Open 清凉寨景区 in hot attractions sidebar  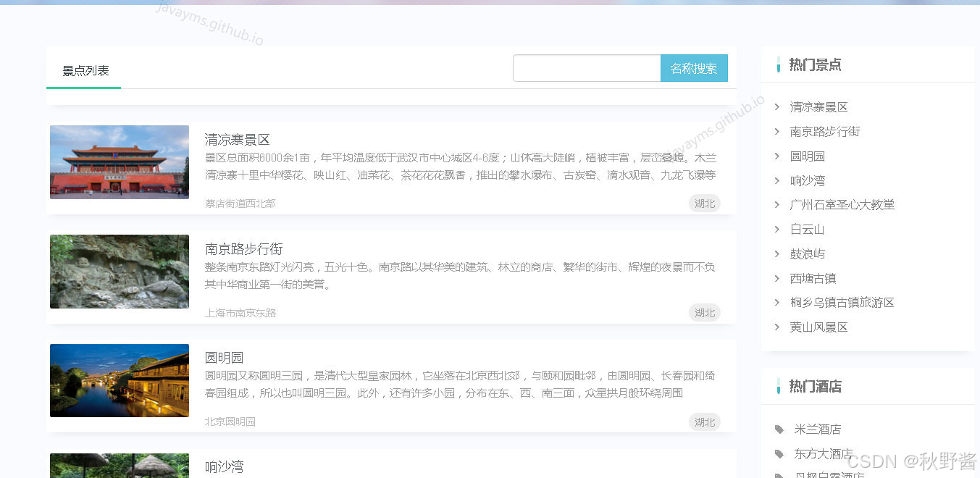point(819,107)
